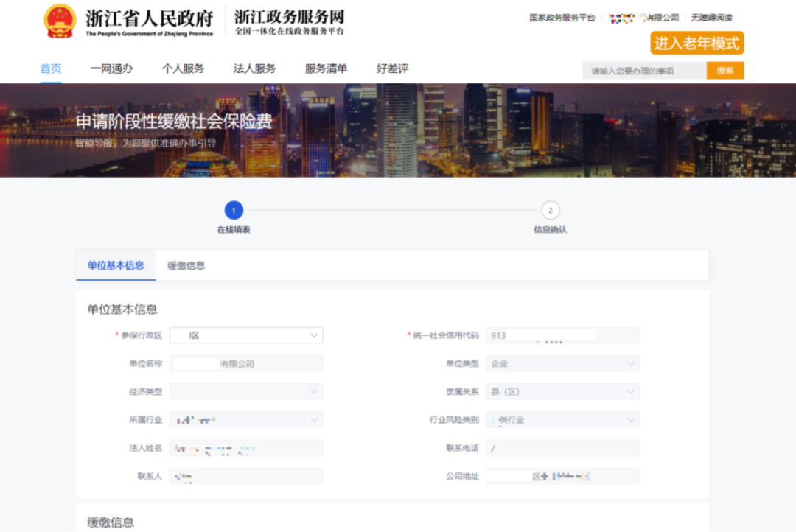
Task: Click the 公司地址 input field
Action: (x=563, y=476)
